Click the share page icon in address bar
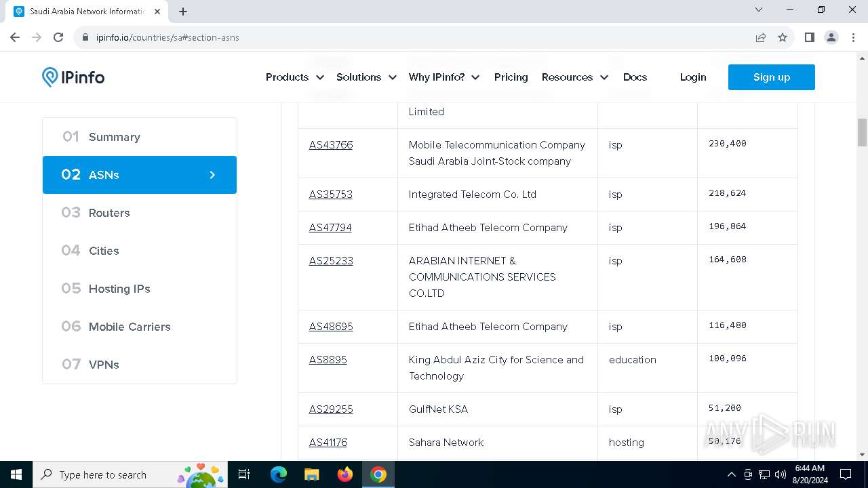This screenshot has height=488, width=868. (x=761, y=37)
